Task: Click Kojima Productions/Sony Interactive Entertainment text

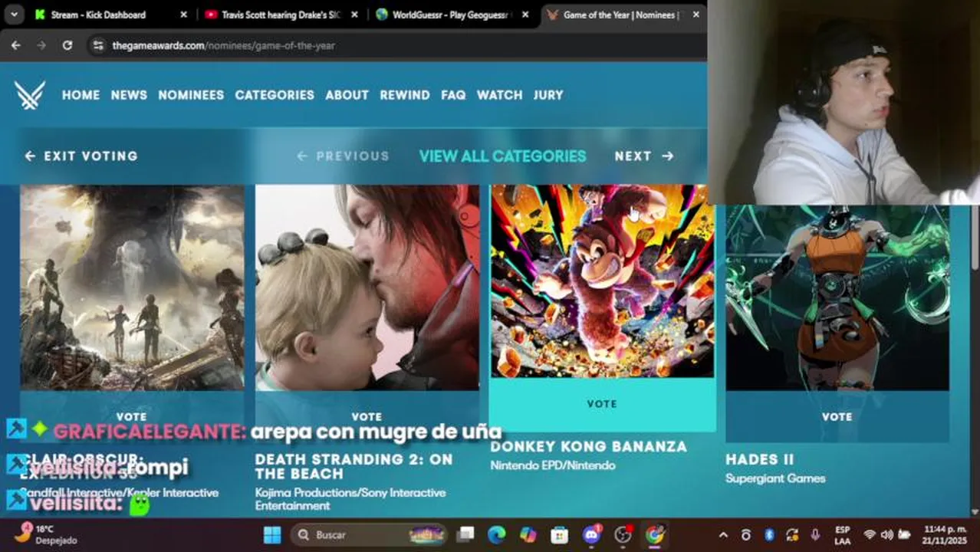Action: click(x=350, y=499)
